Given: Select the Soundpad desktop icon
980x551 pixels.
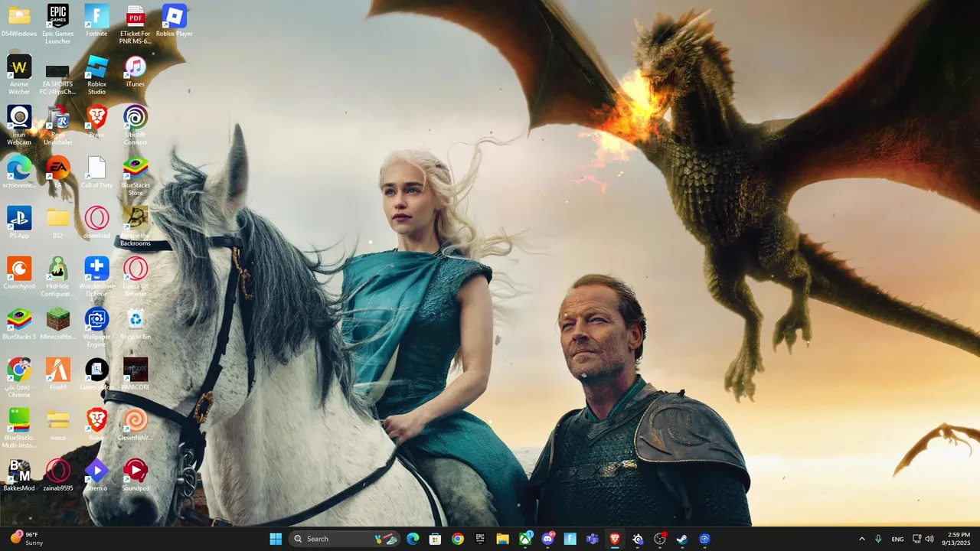Looking at the screenshot, I should [135, 475].
